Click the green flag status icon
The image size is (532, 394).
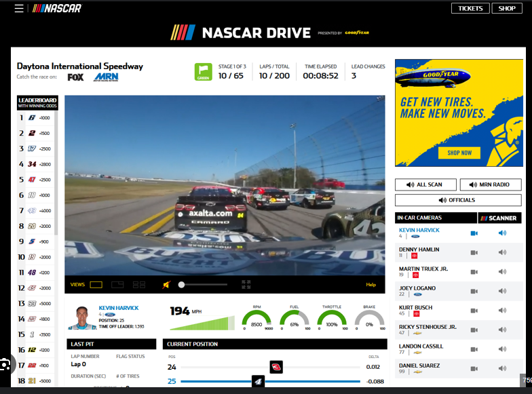[x=204, y=72]
